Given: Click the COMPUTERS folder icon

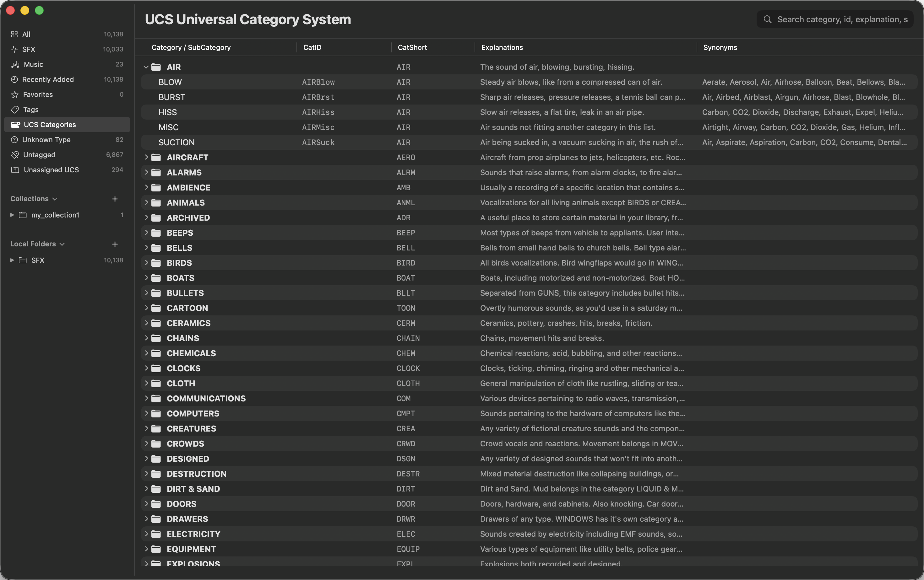Looking at the screenshot, I should point(156,414).
